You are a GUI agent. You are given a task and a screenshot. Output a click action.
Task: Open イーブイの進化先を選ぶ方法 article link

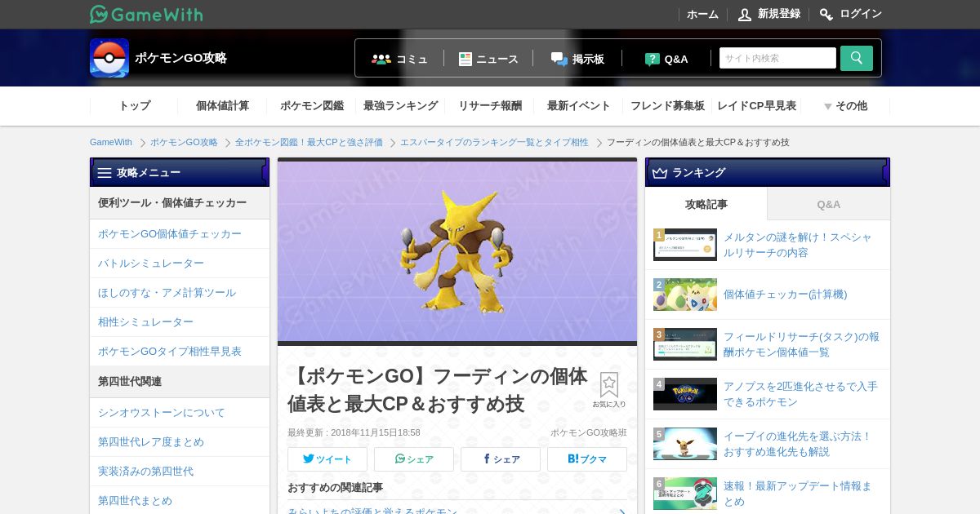798,444
